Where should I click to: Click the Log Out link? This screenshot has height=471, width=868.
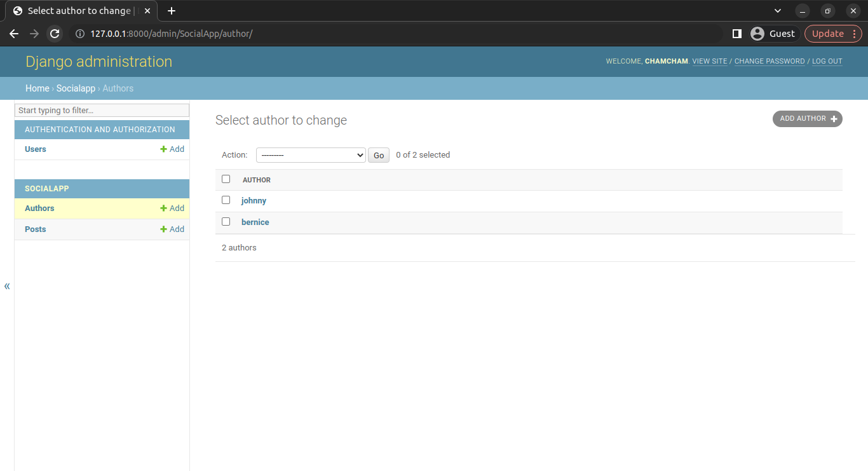[x=827, y=62]
